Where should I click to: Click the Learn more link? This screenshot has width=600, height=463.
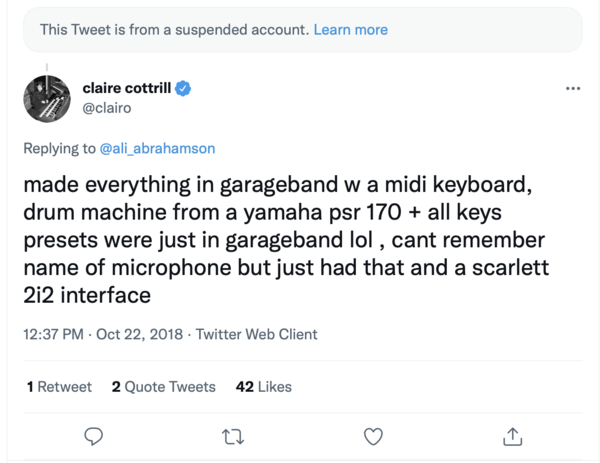click(351, 29)
